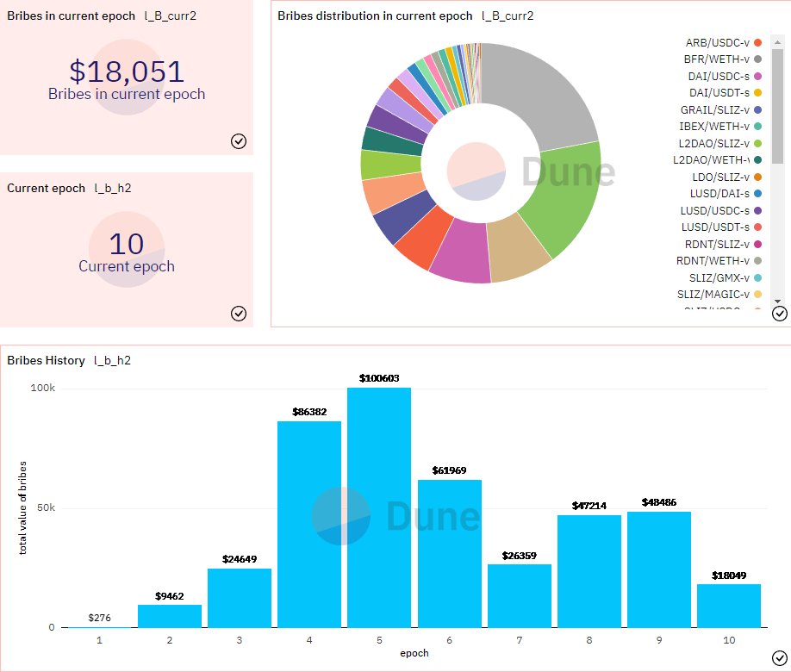Toggle GRAIL/SLIZ-v legend entry
This screenshot has height=672, width=791.
tap(720, 110)
